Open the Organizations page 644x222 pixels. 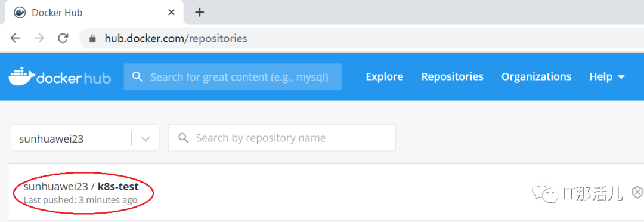(x=536, y=76)
